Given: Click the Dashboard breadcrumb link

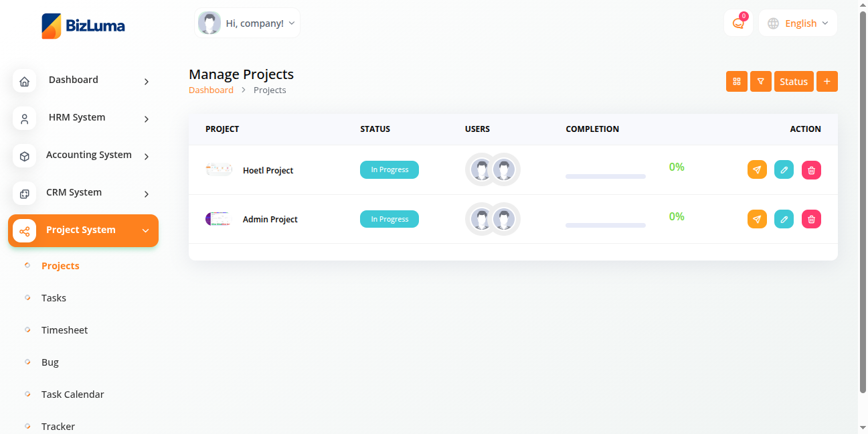Looking at the screenshot, I should (211, 90).
